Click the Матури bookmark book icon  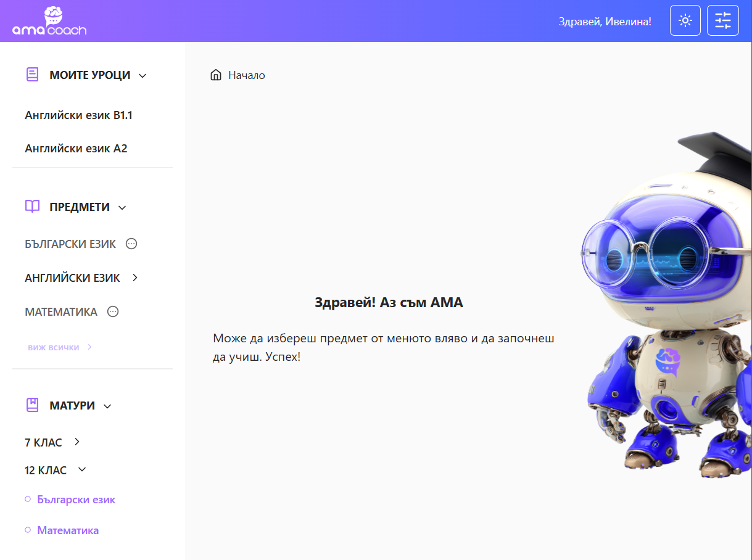32,405
